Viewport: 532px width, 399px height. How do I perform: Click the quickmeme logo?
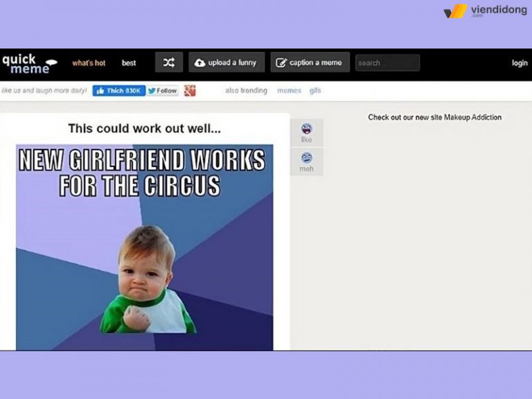coord(28,63)
